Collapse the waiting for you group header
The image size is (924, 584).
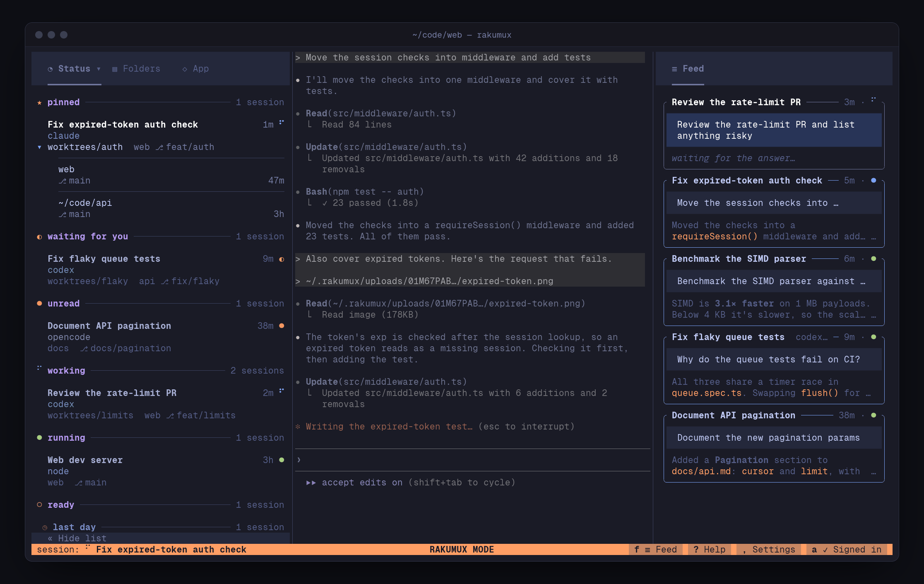161,236
